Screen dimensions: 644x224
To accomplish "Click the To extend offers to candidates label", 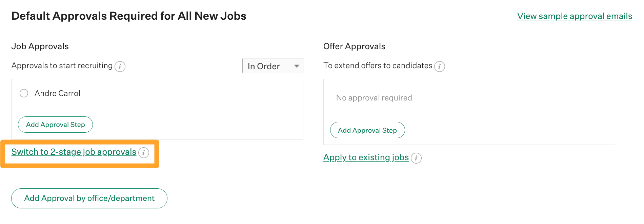I will tap(378, 66).
